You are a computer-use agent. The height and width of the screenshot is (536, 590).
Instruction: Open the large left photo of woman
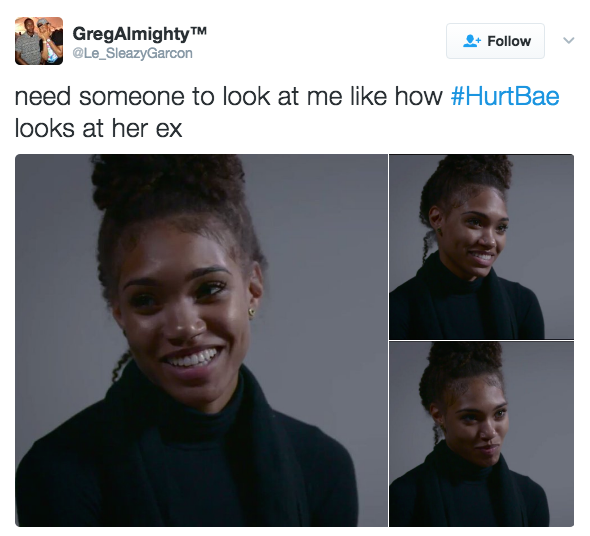(x=201, y=340)
